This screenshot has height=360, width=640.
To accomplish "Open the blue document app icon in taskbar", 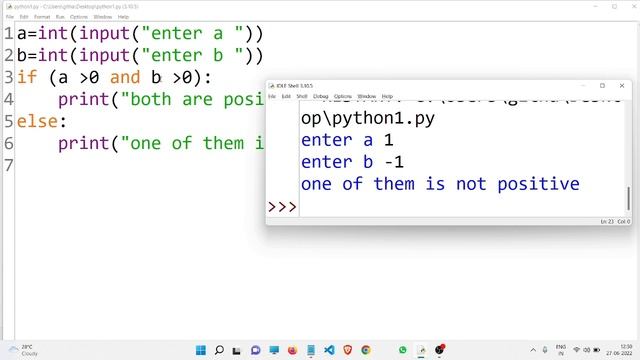I will pyautogui.click(x=311, y=350).
